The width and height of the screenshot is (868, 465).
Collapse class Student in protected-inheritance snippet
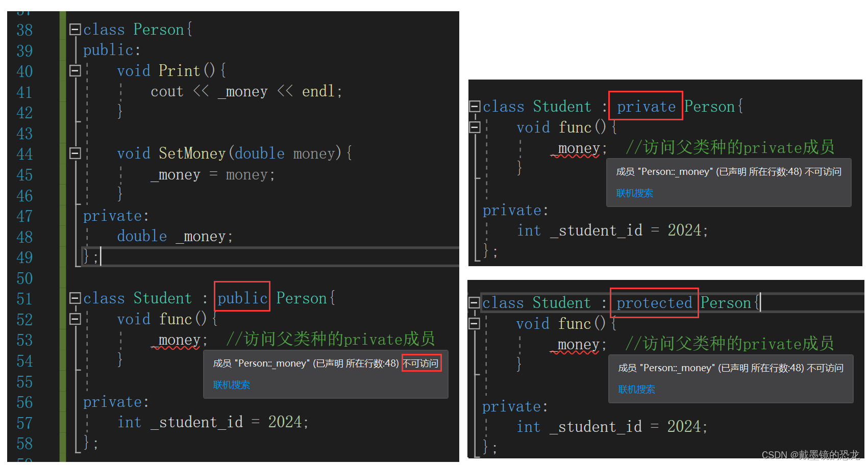474,303
